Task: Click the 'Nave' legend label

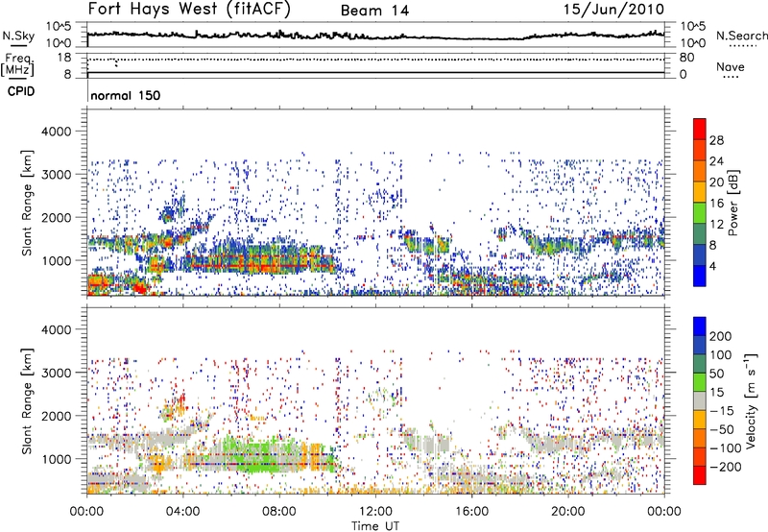Action: point(731,67)
